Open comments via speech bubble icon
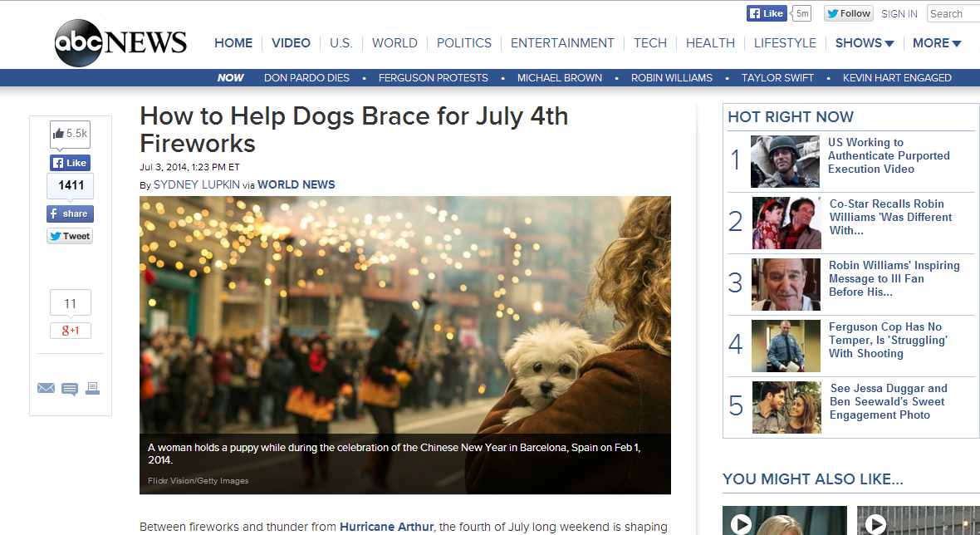Viewport: 980px width, 535px height. pos(70,390)
